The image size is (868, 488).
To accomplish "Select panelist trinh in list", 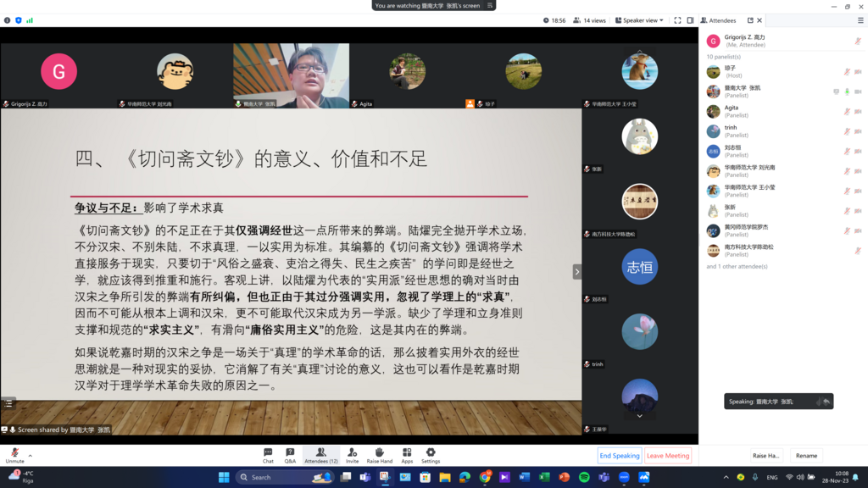I will pyautogui.click(x=783, y=131).
